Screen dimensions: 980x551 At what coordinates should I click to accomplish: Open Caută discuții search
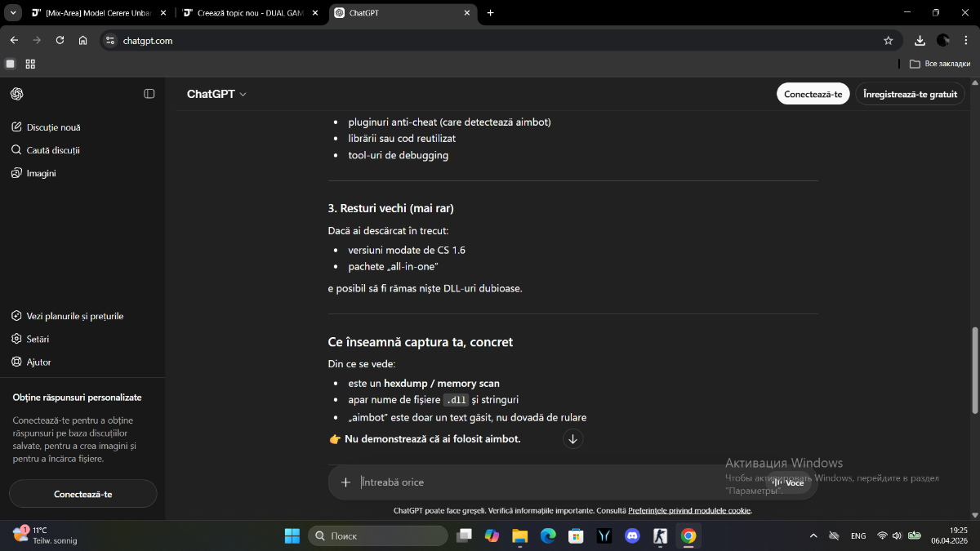pos(53,150)
